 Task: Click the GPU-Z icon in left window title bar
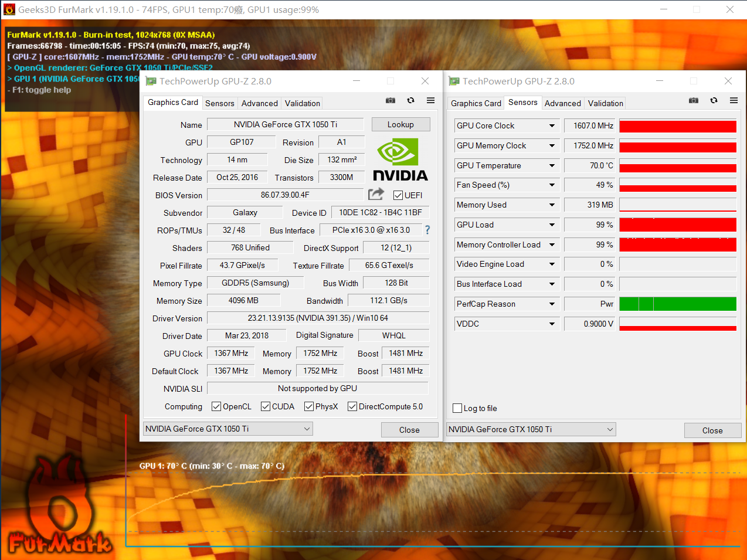click(151, 82)
